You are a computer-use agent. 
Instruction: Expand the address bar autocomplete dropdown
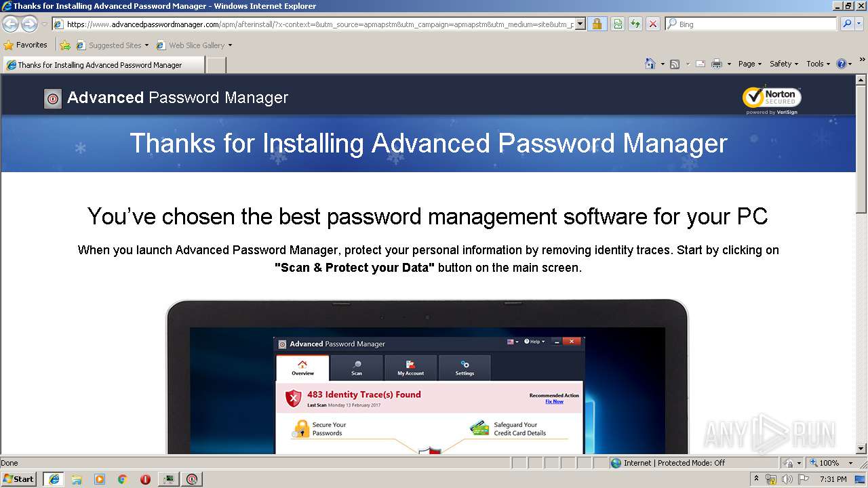click(580, 24)
